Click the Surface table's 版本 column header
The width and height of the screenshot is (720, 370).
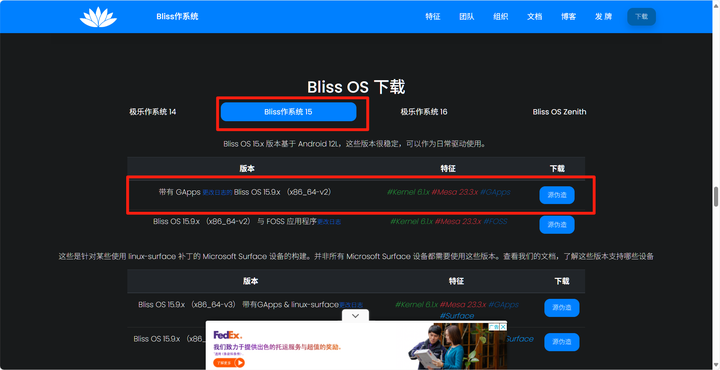250,281
